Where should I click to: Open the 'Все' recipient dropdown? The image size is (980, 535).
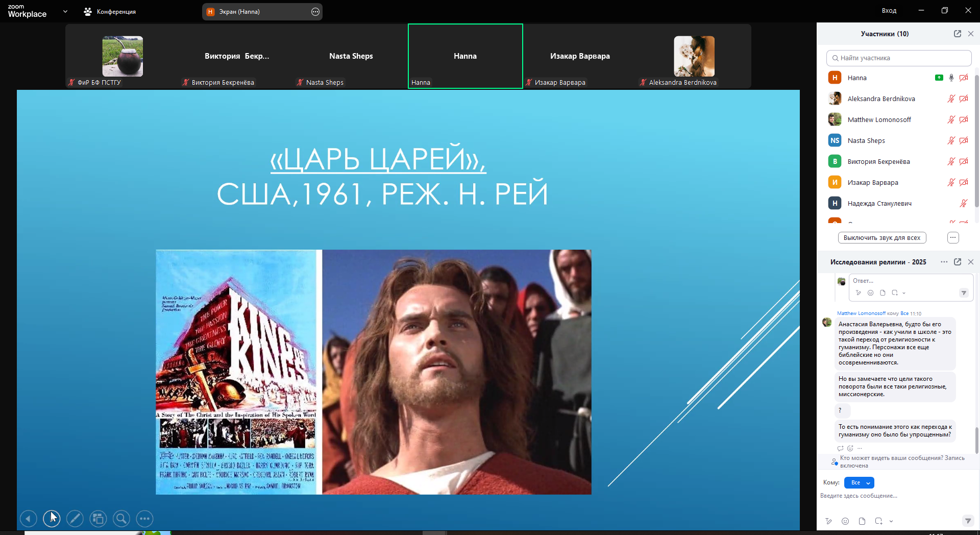click(859, 482)
